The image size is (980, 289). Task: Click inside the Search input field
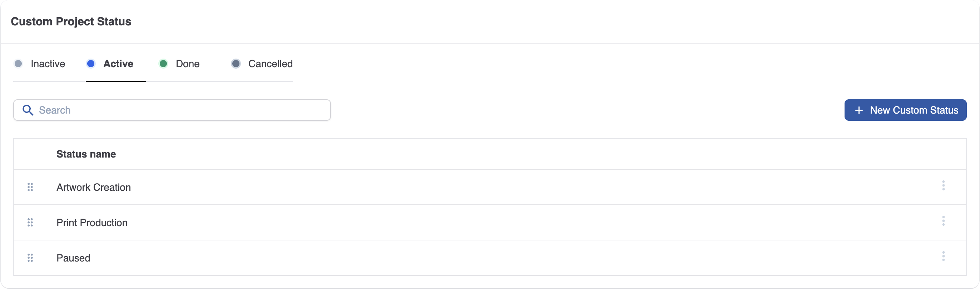171,110
